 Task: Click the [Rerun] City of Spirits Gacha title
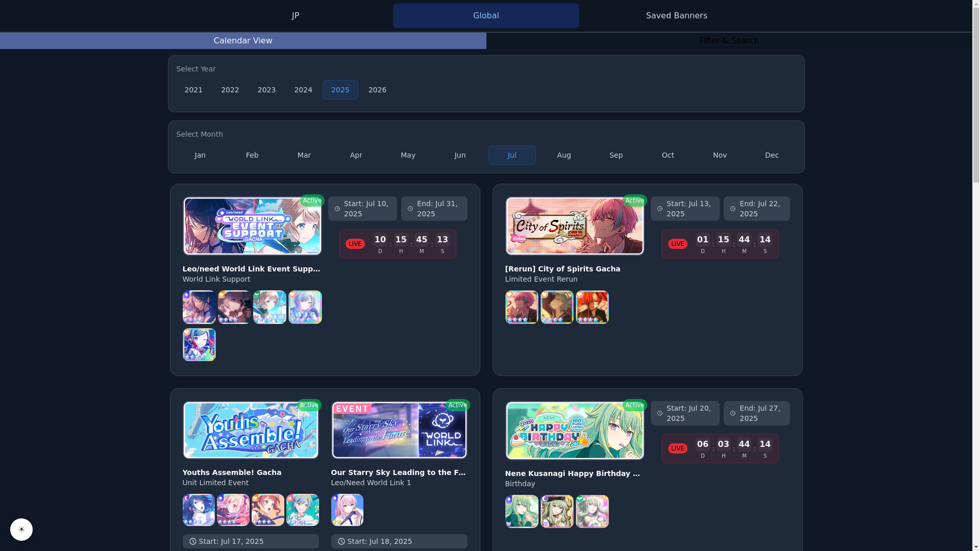(x=562, y=269)
